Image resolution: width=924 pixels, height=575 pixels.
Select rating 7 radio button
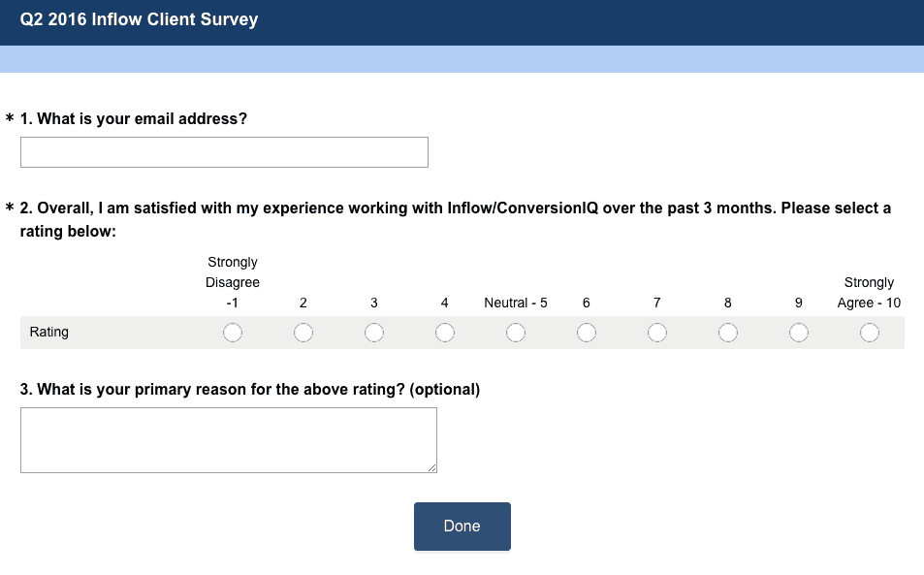[657, 333]
